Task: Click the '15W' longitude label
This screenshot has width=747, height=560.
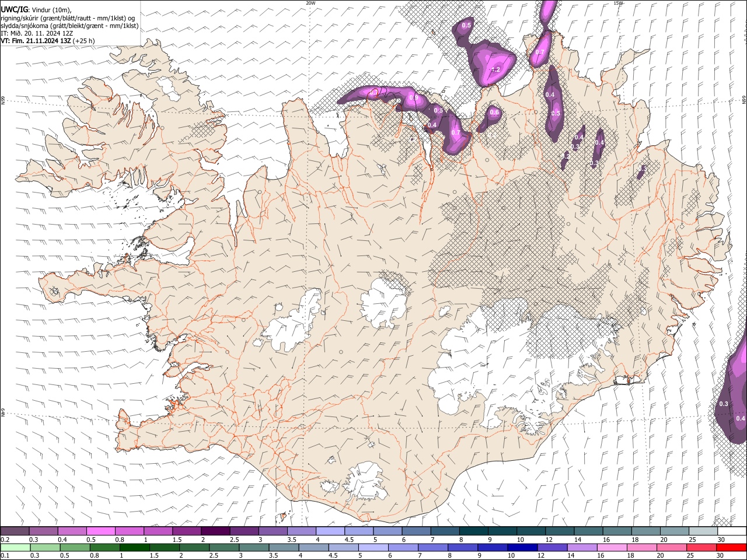Action: pyautogui.click(x=618, y=3)
